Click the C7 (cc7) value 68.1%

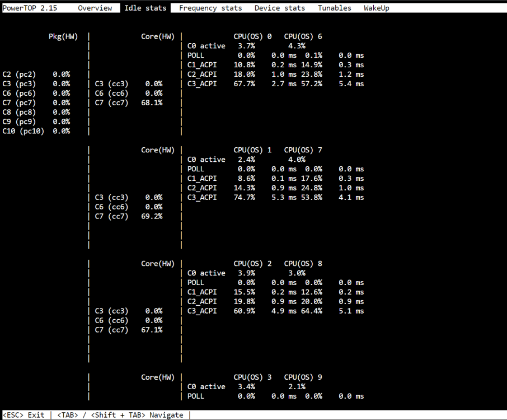coord(152,103)
